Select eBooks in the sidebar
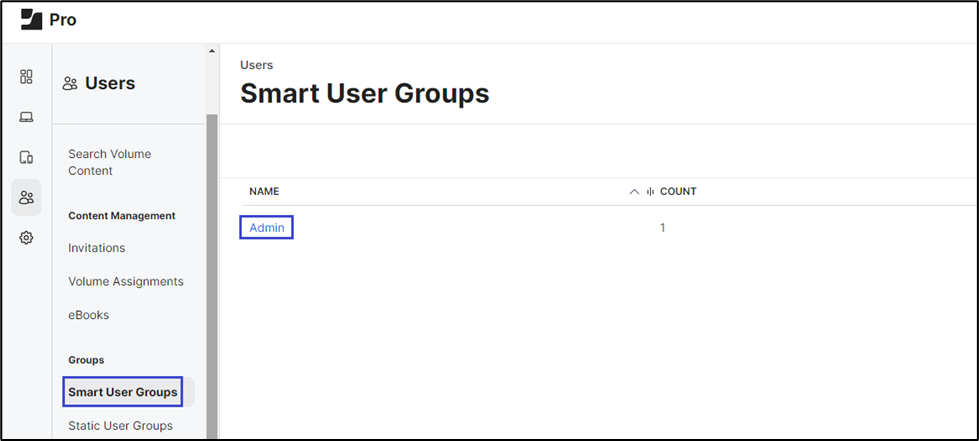The width and height of the screenshot is (979, 441). [88, 315]
